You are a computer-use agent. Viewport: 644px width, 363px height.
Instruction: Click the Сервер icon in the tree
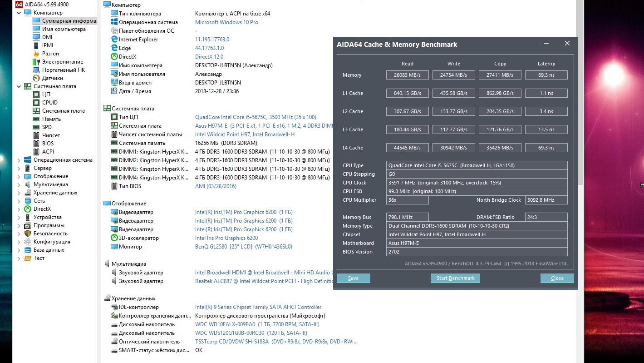28,168
